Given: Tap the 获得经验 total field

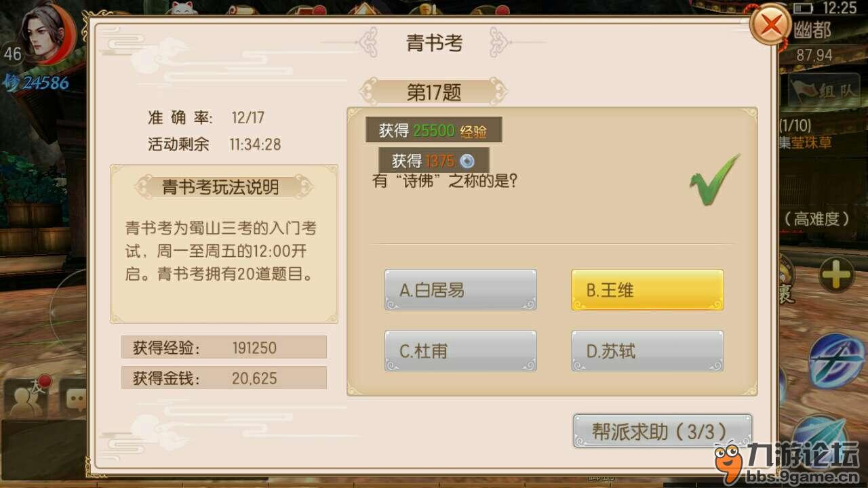Looking at the screenshot, I should [x=224, y=347].
